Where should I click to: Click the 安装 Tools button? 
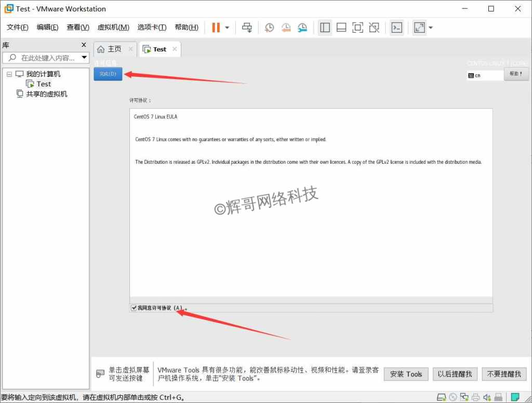point(406,374)
